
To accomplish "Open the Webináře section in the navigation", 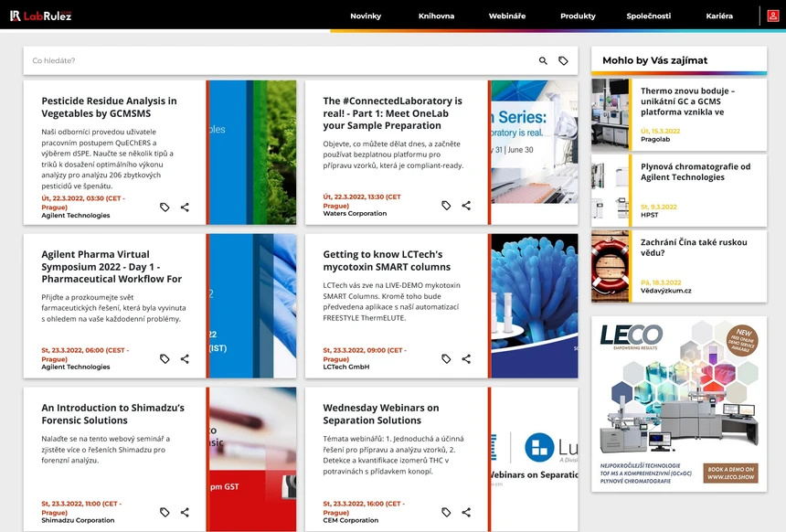I will click(x=506, y=16).
